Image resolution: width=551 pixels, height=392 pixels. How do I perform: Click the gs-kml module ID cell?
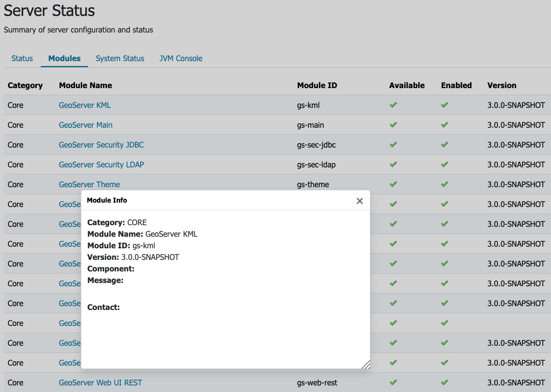[x=308, y=105]
